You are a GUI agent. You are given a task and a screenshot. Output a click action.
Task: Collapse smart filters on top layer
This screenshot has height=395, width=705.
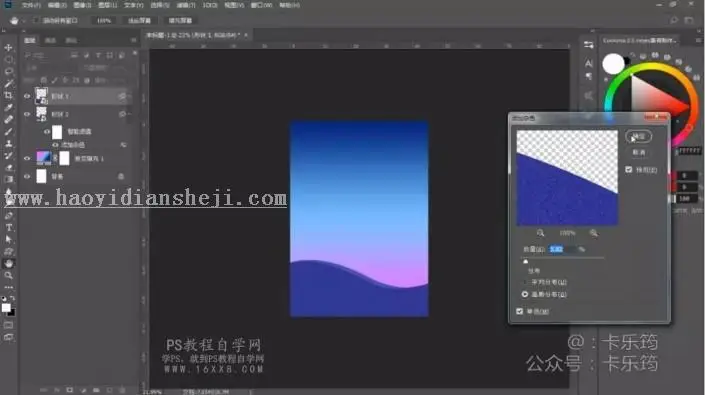129,96
